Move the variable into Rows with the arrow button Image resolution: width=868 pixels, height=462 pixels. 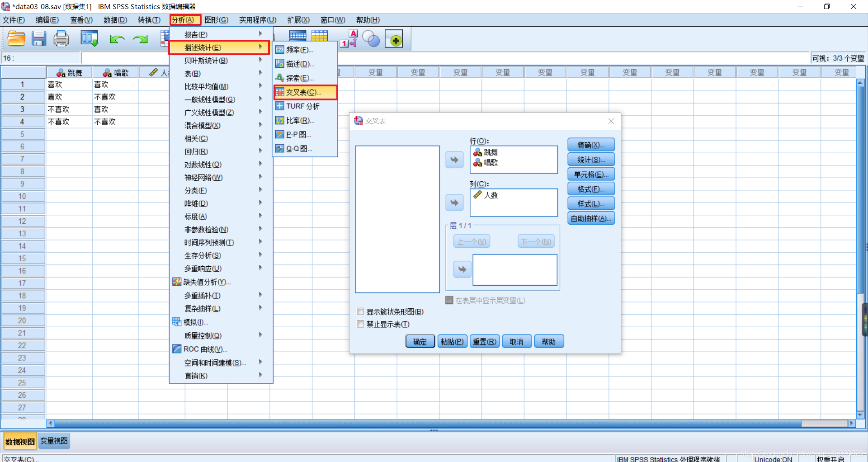coord(454,160)
